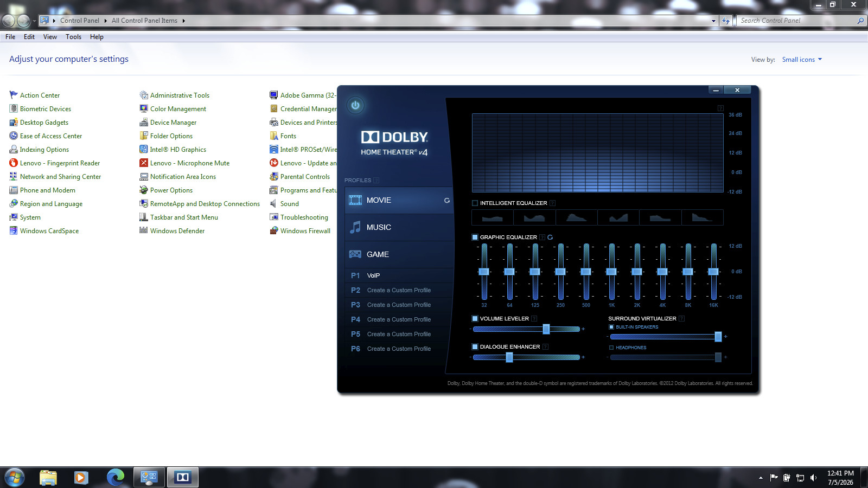Click Create a Custom Profile for P2
The width and height of the screenshot is (868, 488).
point(399,291)
